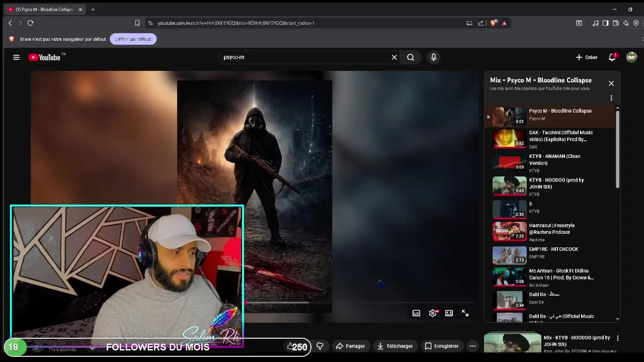Screen dimensions: 644x362
Task: Open more actions three-dot button under video
Action: point(472,346)
